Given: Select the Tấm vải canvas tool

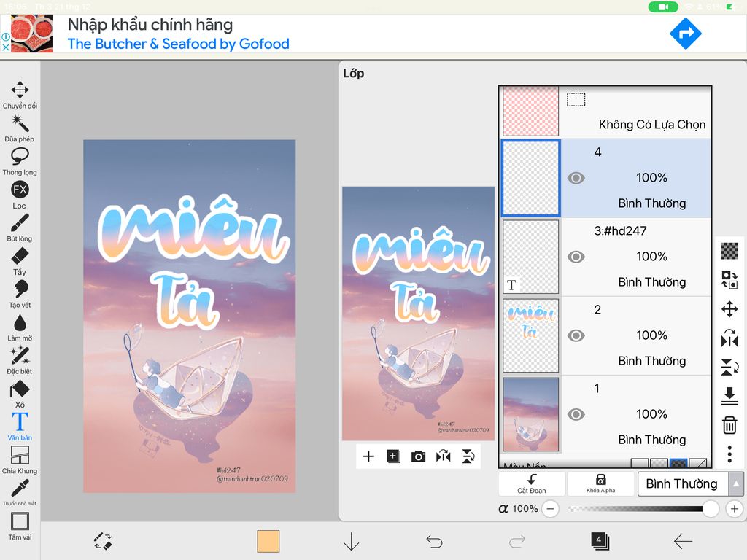Looking at the screenshot, I should (x=20, y=526).
